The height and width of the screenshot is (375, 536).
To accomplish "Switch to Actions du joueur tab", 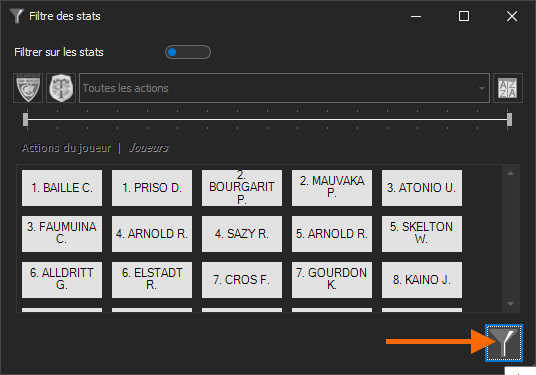I will (x=66, y=148).
